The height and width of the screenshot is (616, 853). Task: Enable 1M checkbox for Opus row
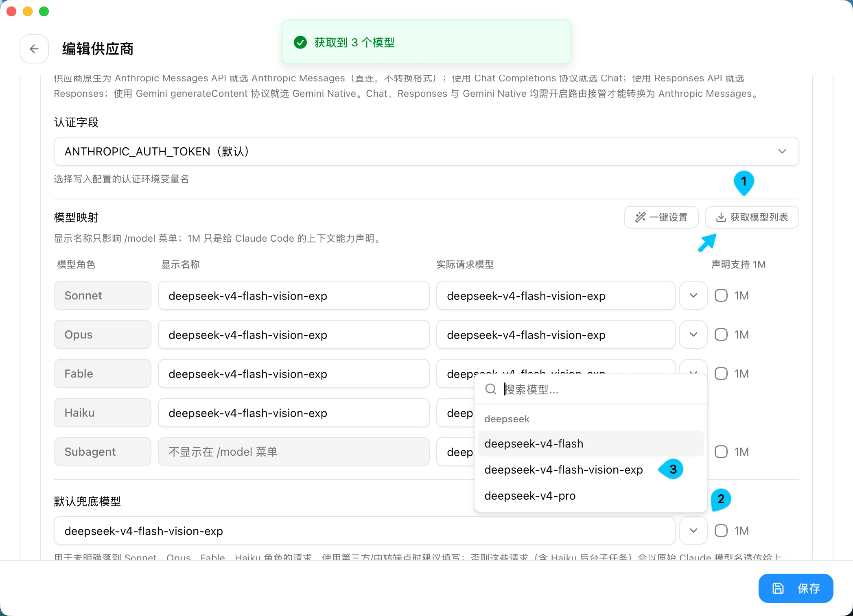tap(721, 334)
